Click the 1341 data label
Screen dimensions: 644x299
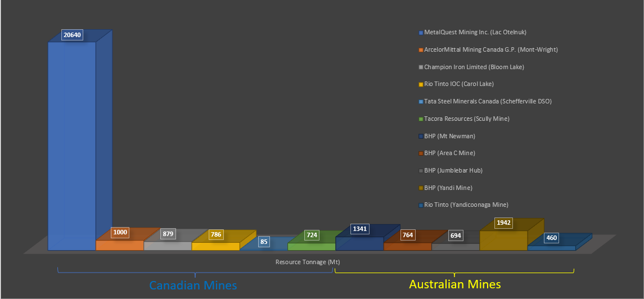[360, 229]
